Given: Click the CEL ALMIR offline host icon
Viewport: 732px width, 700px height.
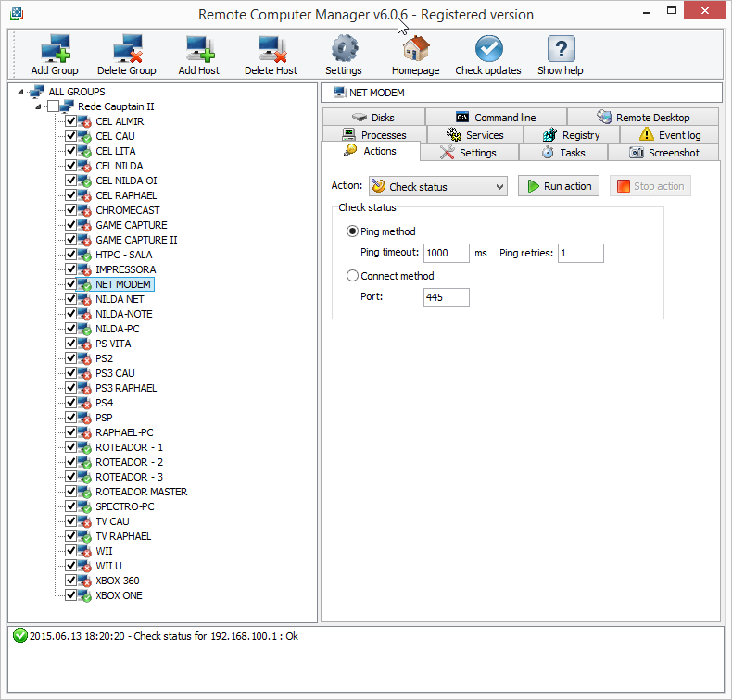Looking at the screenshot, I should tap(84, 121).
